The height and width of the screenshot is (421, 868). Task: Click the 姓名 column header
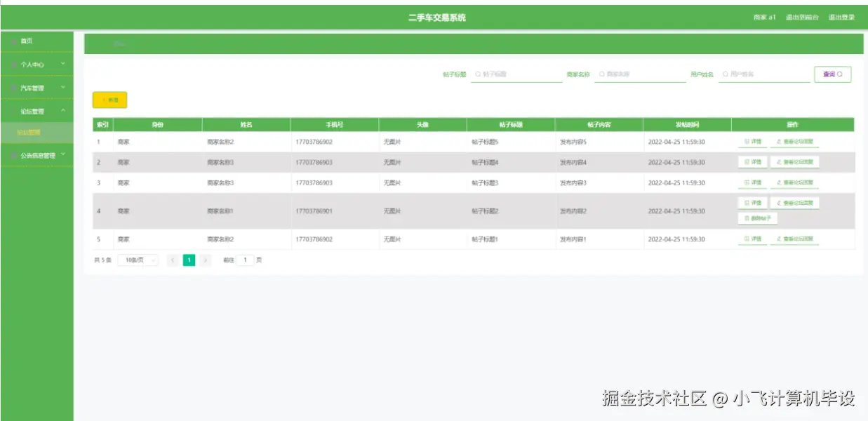[x=246, y=125]
